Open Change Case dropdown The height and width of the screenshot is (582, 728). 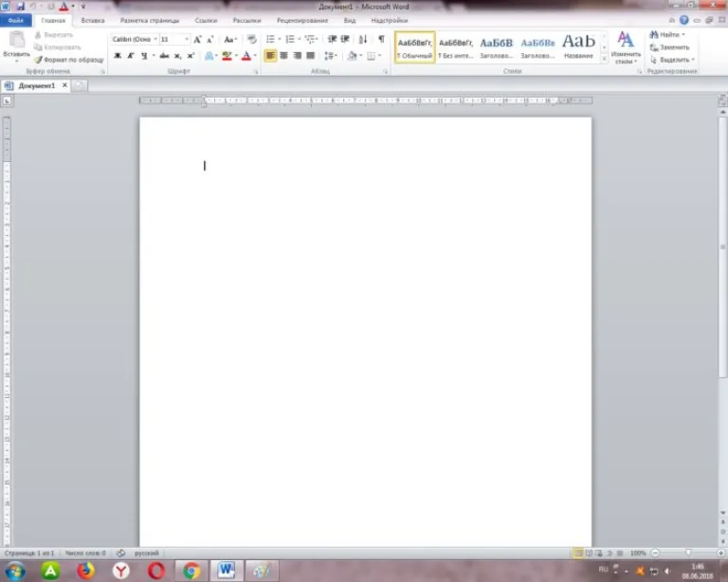230,40
